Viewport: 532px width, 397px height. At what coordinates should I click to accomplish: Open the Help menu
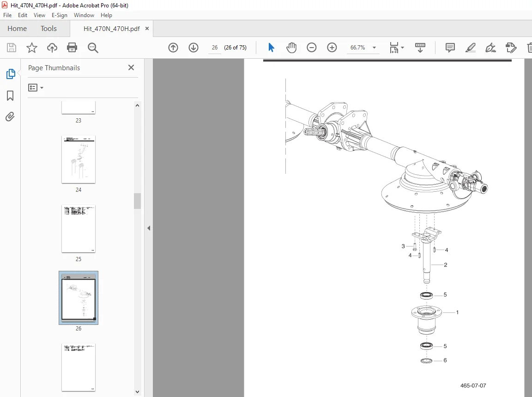tap(106, 15)
